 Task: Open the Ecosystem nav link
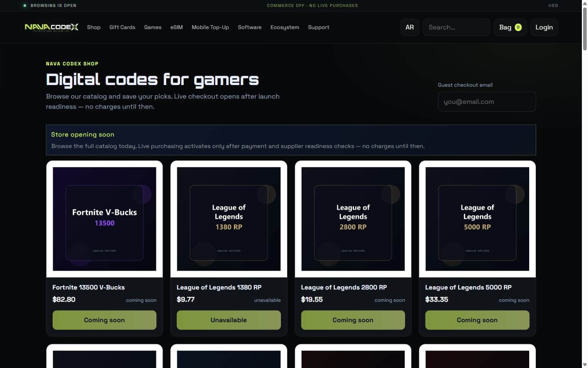point(285,27)
